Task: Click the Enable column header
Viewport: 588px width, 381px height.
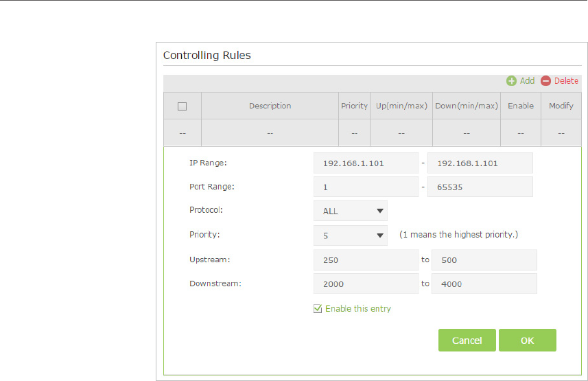Action: click(x=520, y=106)
